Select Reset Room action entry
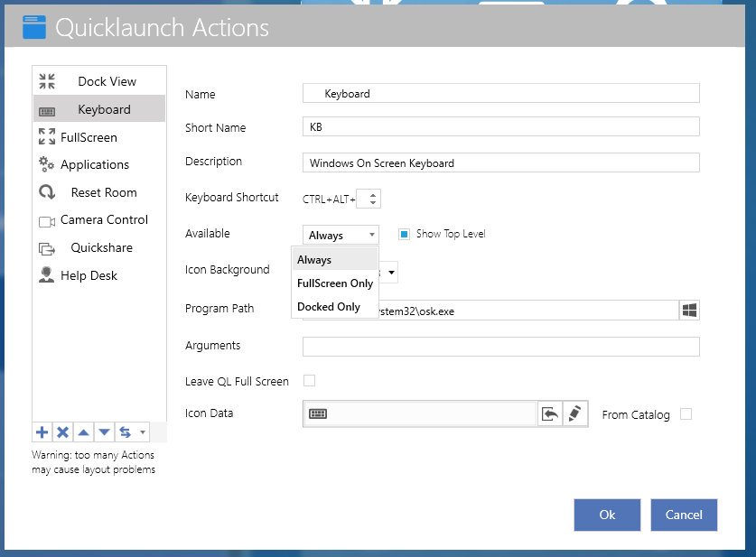This screenshot has width=756, height=557. (x=99, y=192)
